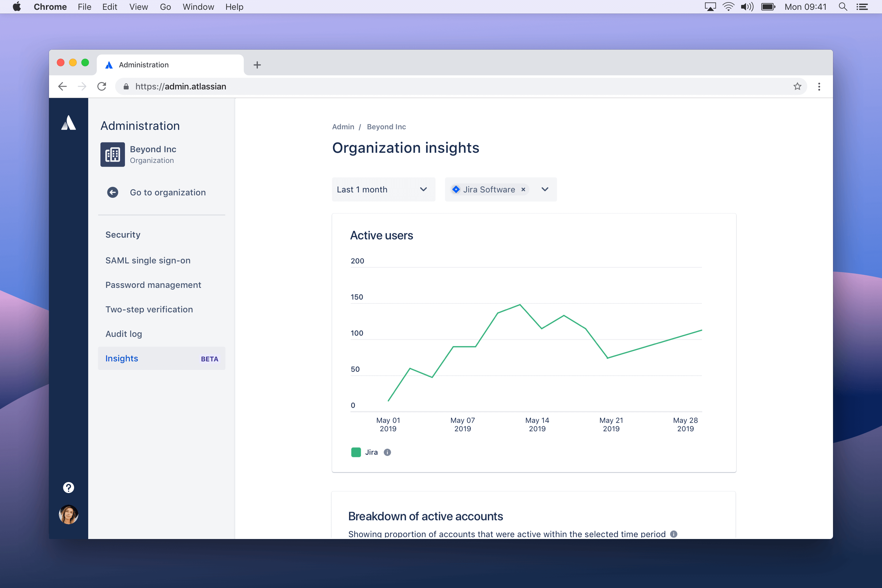This screenshot has height=588, width=882.
Task: Click the help question mark icon
Action: click(68, 487)
